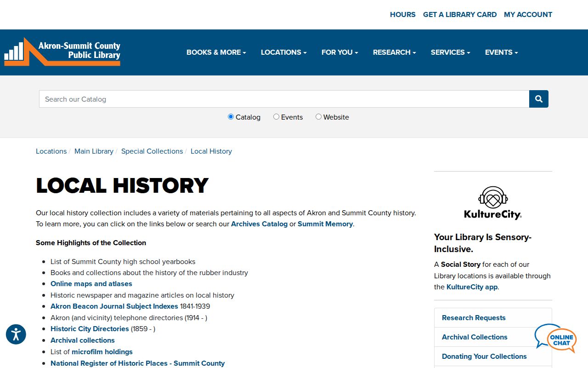
Task: Click 'Your Library Is Sensory-Inclusive' heading
Action: [483, 243]
